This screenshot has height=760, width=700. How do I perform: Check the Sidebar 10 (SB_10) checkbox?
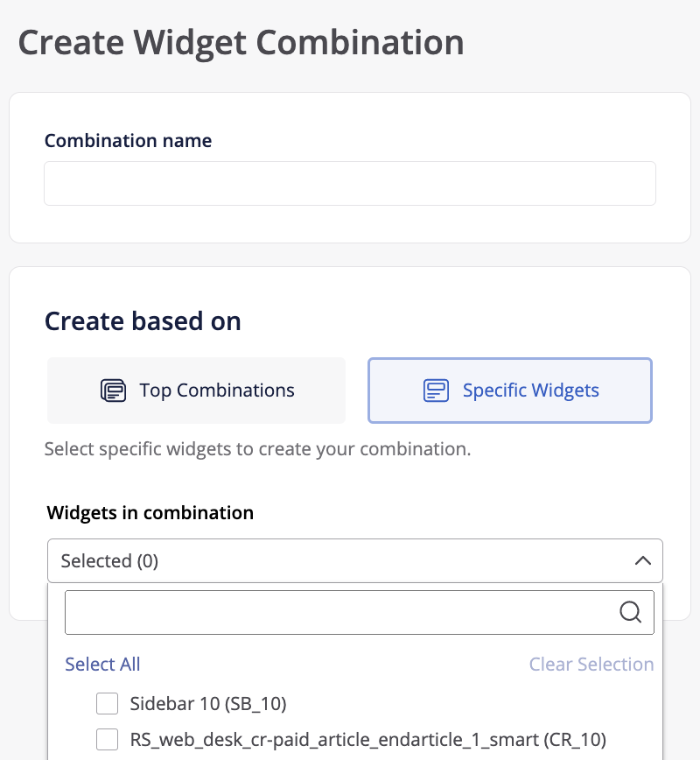click(x=107, y=703)
